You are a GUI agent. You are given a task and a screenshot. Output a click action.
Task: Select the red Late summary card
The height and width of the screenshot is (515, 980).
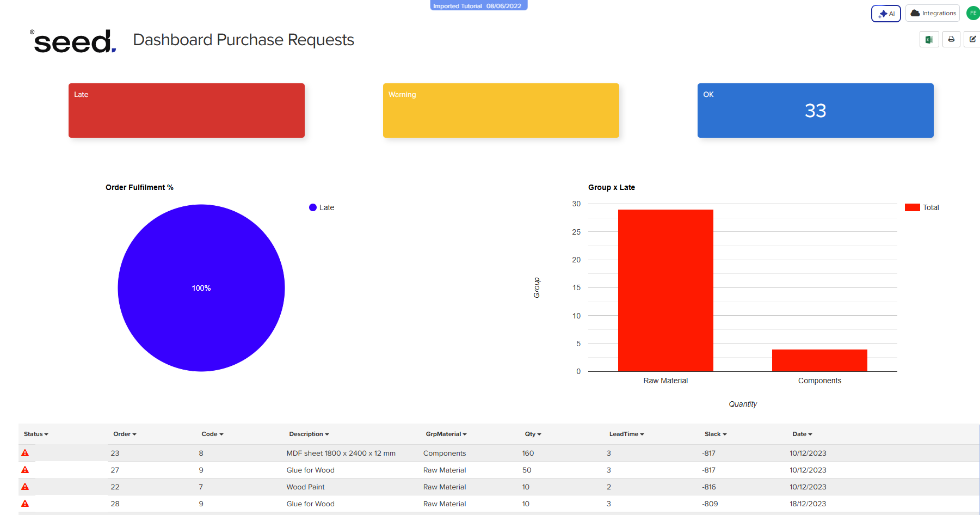click(187, 111)
